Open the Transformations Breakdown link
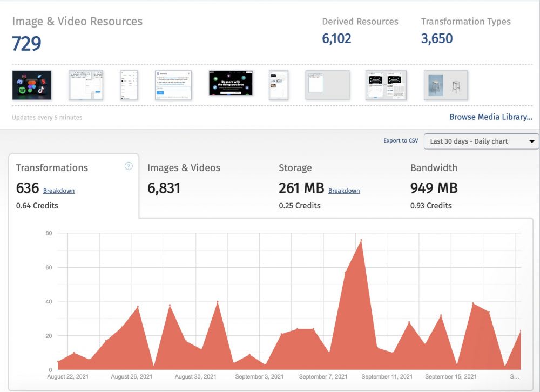Screen dimensions: 540x392 pos(58,191)
